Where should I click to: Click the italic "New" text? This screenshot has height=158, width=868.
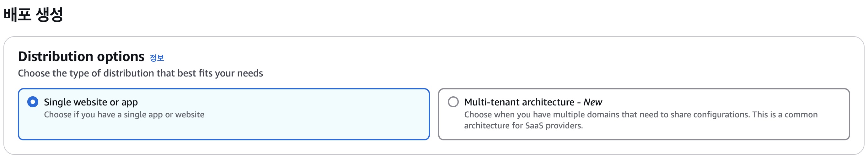(592, 102)
